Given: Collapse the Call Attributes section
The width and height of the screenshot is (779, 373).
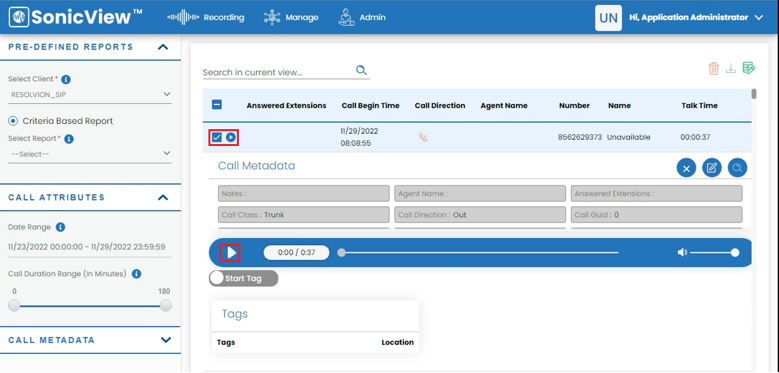Looking at the screenshot, I should tap(163, 198).
